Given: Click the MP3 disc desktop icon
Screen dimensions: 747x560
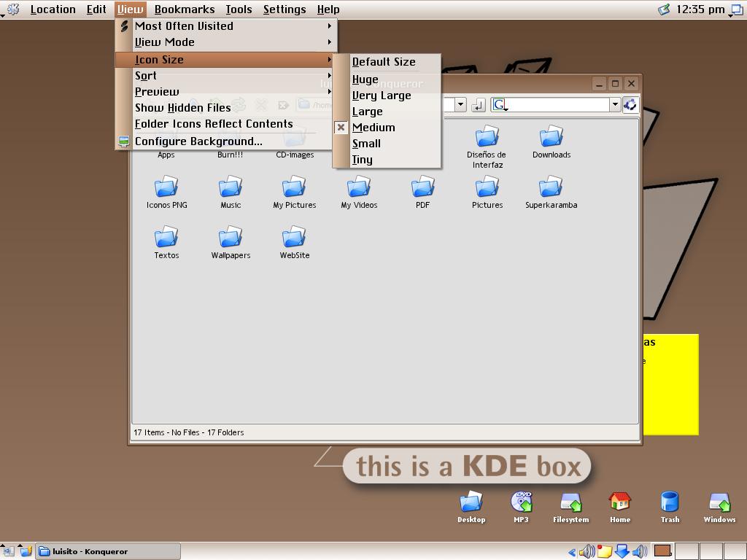Looking at the screenshot, I should tap(521, 507).
